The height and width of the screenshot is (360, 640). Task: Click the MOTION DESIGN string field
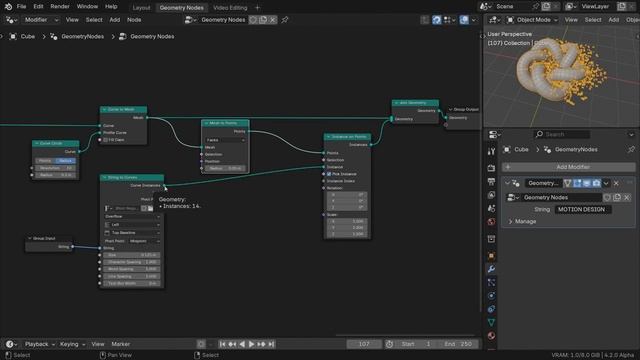point(583,209)
